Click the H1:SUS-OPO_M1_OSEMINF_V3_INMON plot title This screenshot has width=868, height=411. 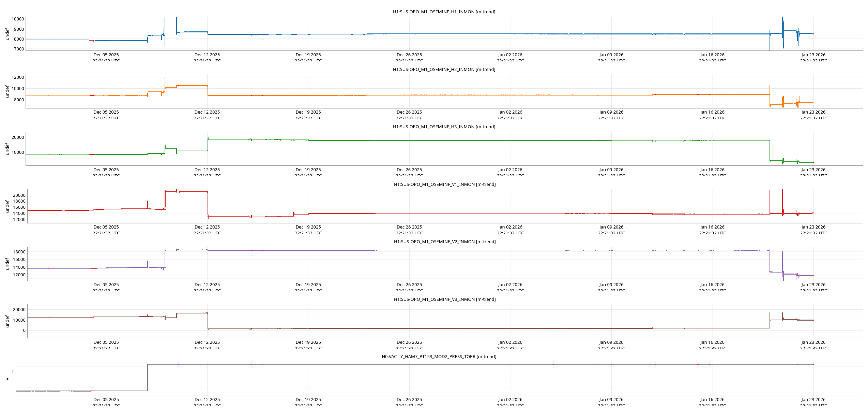coord(444,299)
